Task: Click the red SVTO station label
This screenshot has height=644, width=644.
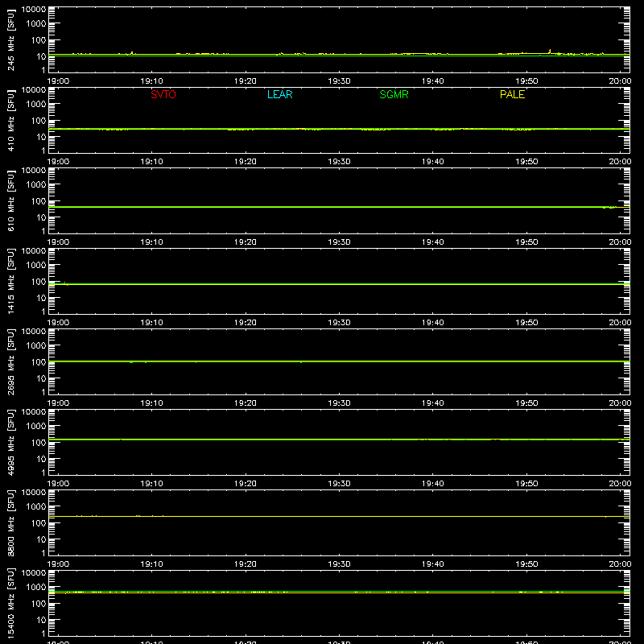Action: pyautogui.click(x=163, y=94)
